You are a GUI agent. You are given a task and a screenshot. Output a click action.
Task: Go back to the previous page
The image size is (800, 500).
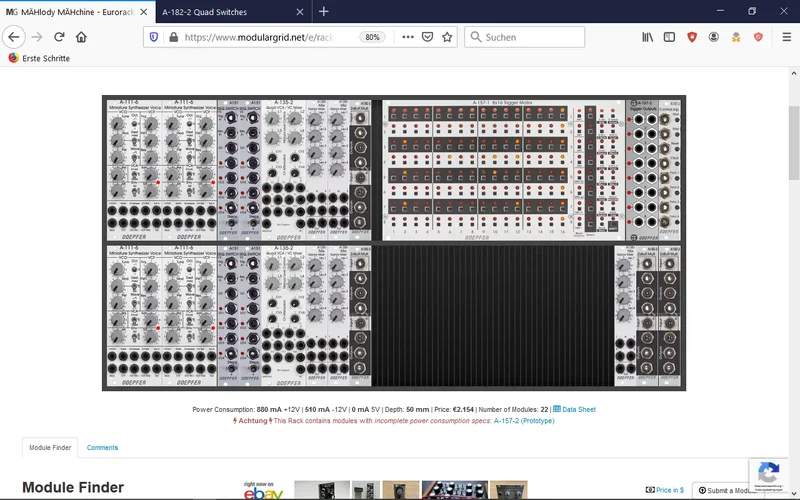point(14,37)
